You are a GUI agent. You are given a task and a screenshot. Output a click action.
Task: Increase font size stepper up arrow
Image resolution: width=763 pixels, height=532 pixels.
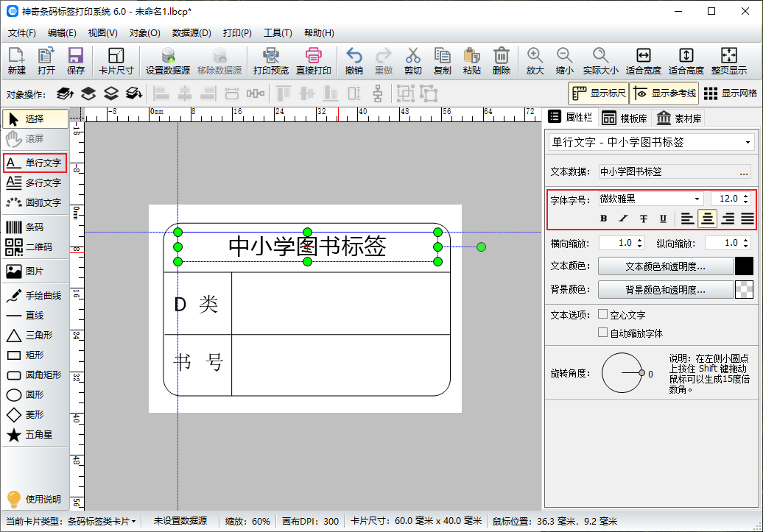pyautogui.click(x=746, y=196)
